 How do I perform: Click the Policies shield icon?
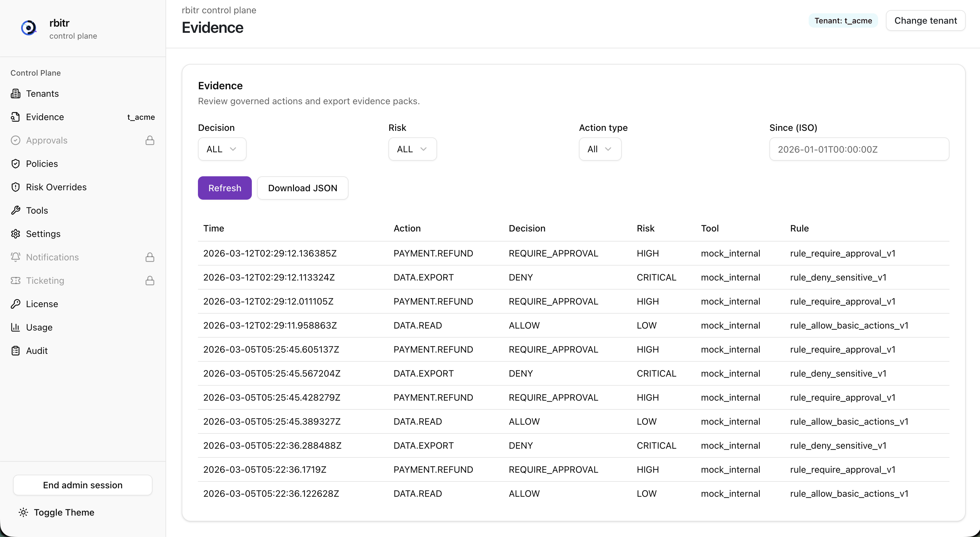click(x=16, y=164)
